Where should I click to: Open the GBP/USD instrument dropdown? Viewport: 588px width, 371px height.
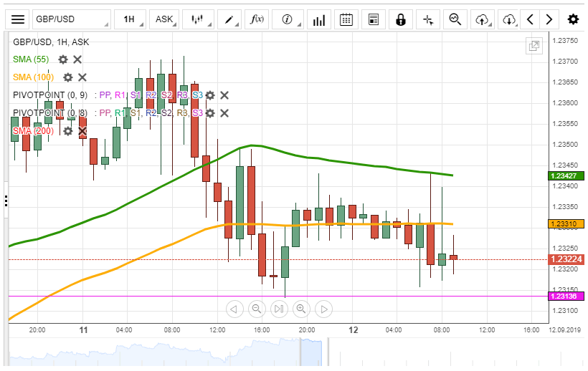coord(71,19)
